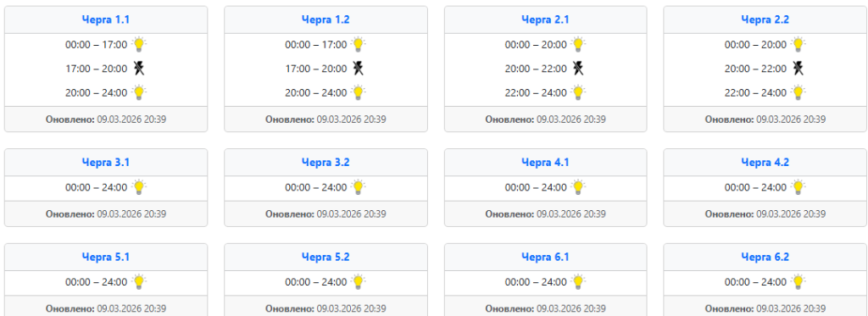Click the light bulb beside 00:00 – 17:00 in Черга 1.1
Image resolution: width=868 pixels, height=316 pixels.
139,44
